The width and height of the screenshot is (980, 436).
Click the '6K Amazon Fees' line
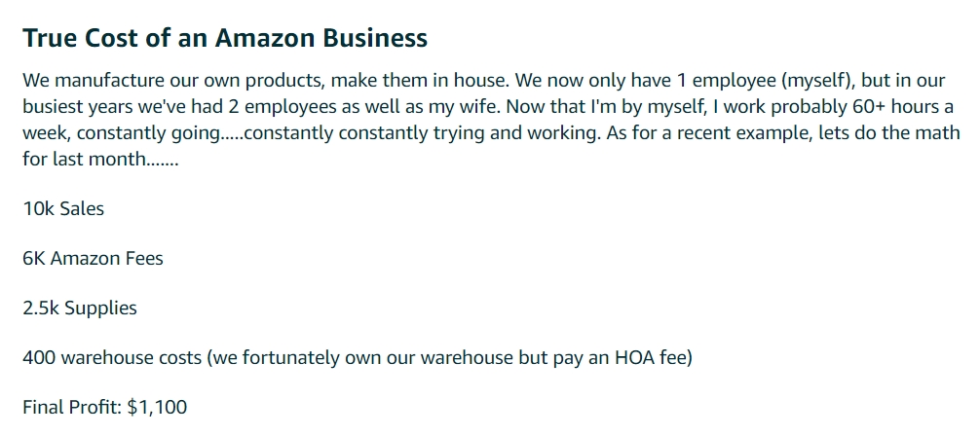[x=94, y=259]
